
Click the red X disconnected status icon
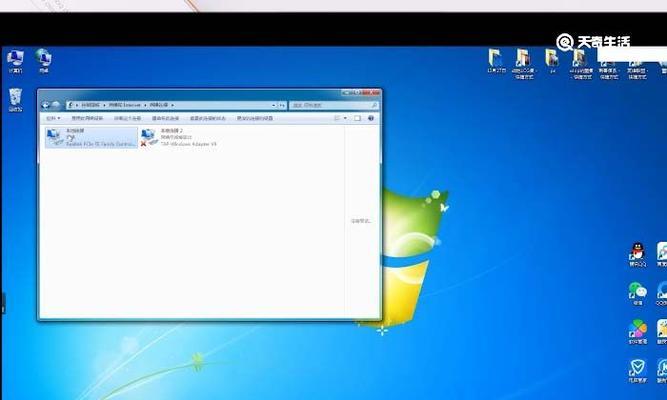tap(143, 144)
